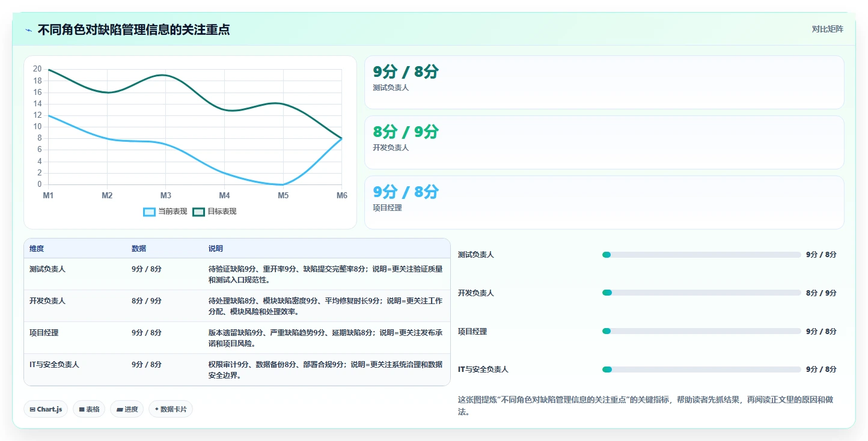Open the 开发负责人 score card
This screenshot has width=868, height=441.
604,142
